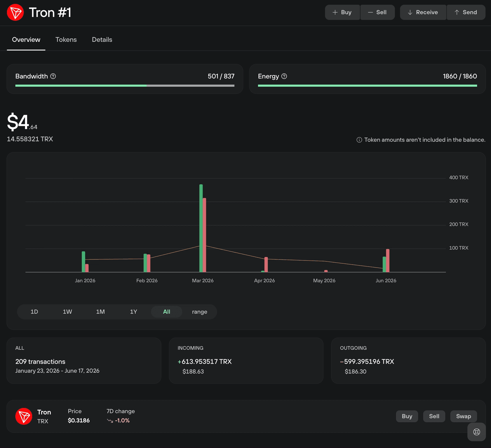The height and width of the screenshot is (448, 491).
Task: Click the Buy button with plus icon
Action: tap(342, 12)
